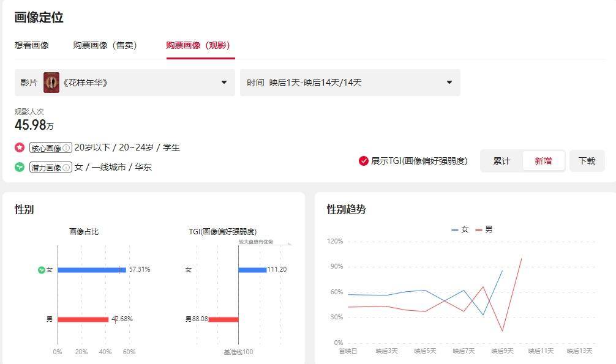Click the info icon beside 潜力画像

pyautogui.click(x=67, y=167)
